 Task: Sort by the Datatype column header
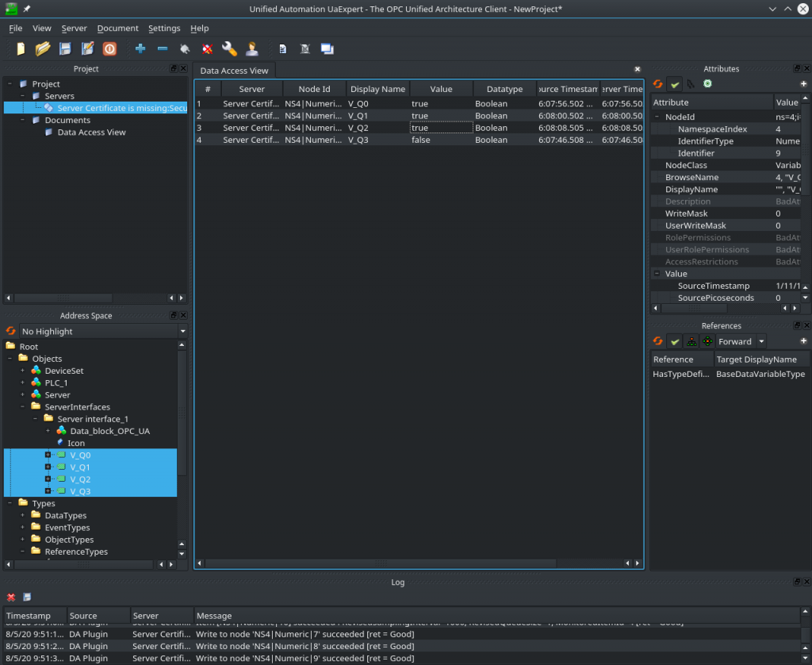(504, 89)
